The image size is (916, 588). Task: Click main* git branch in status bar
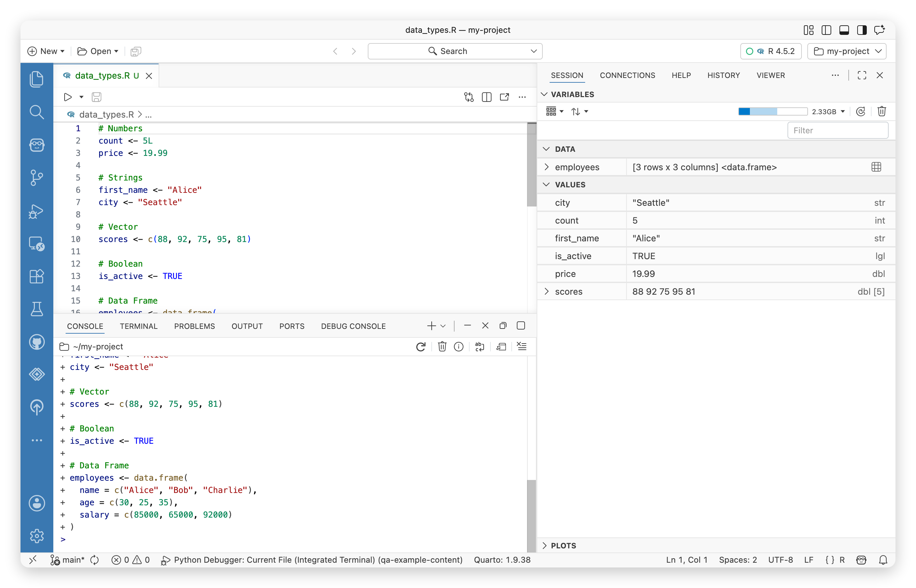(x=68, y=560)
